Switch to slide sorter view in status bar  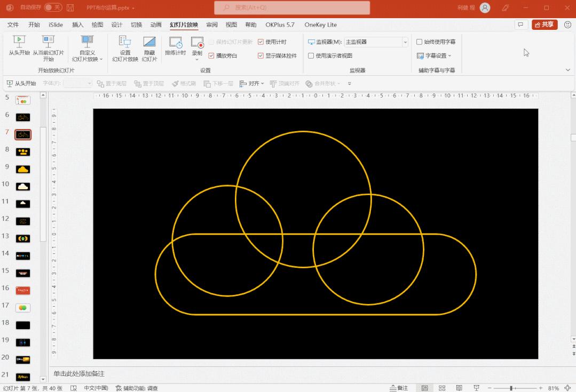pyautogui.click(x=442, y=388)
